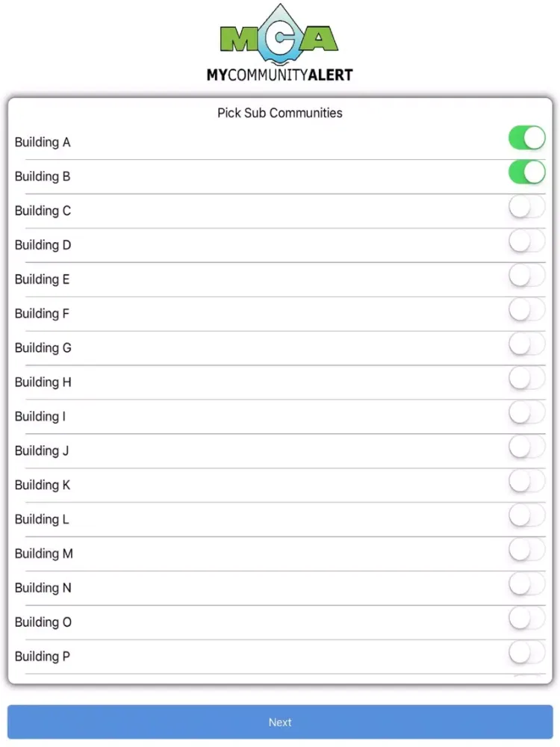Image resolution: width=560 pixels, height=747 pixels.
Task: Enable the Building C switch
Action: coord(526,207)
